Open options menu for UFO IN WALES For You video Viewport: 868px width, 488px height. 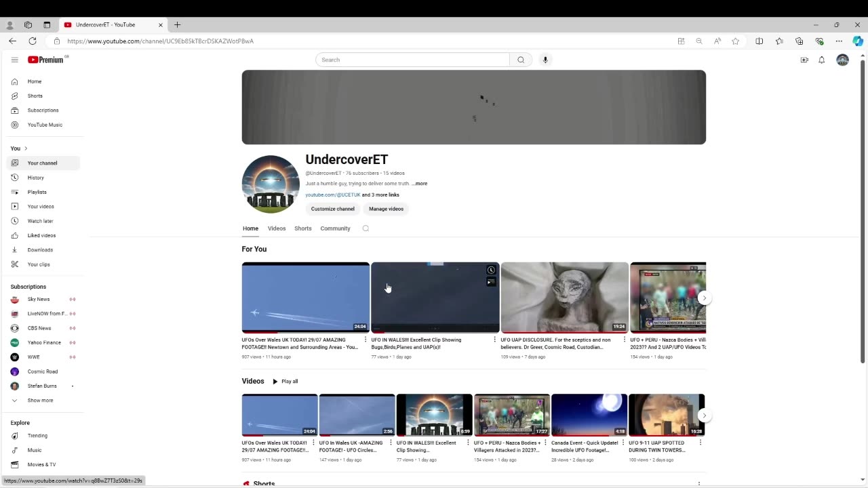[494, 340]
